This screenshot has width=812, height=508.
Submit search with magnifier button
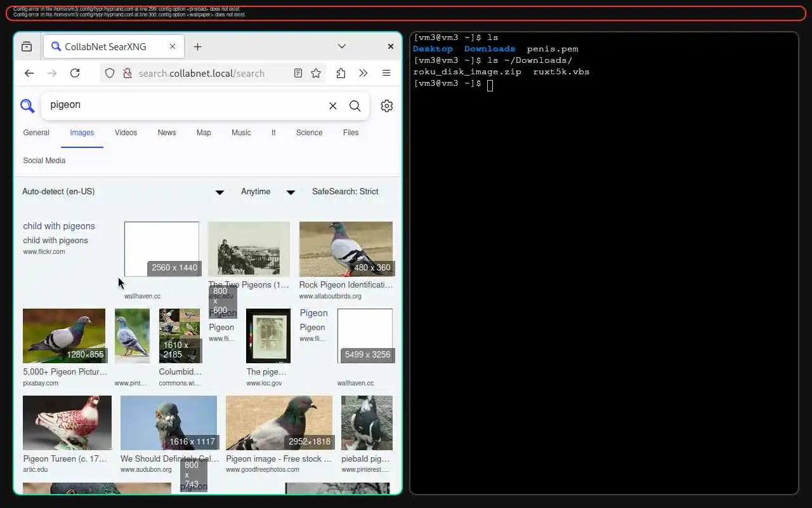(355, 106)
